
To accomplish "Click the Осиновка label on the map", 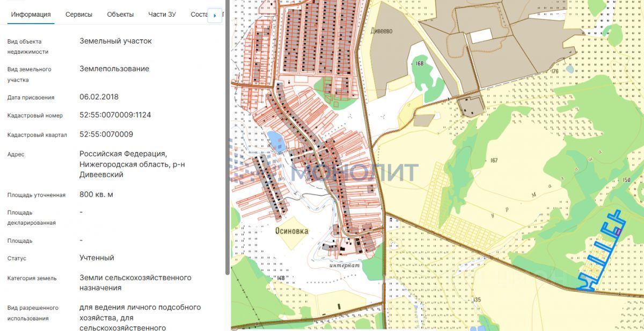I will coord(292,231).
